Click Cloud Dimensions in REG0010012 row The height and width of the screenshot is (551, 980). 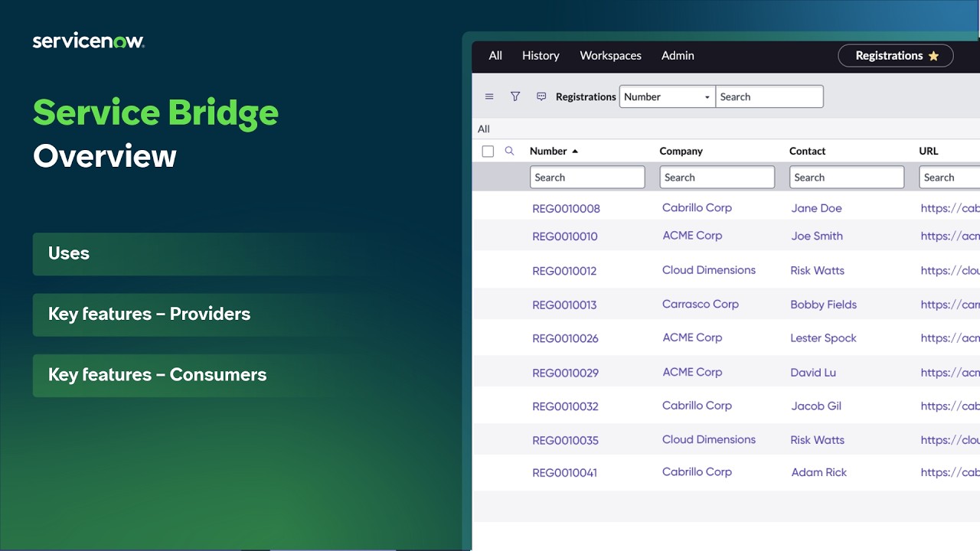[x=709, y=270]
